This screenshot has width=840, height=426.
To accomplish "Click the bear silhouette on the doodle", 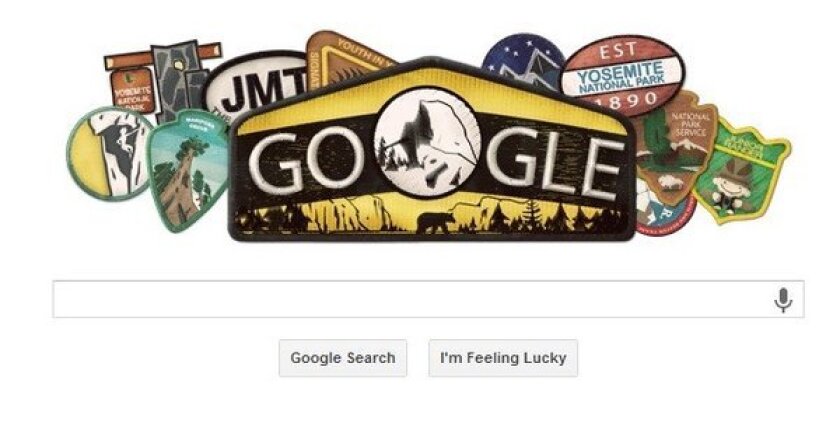I will click(x=436, y=222).
